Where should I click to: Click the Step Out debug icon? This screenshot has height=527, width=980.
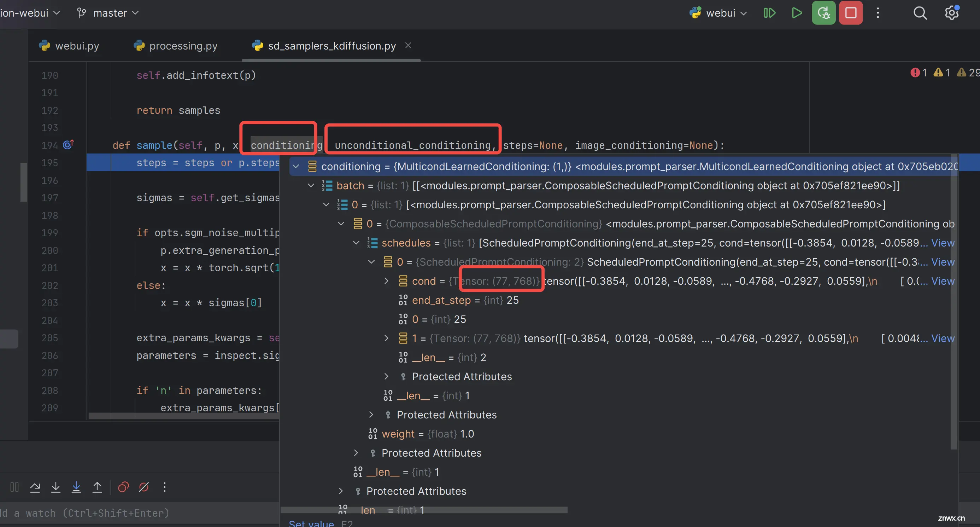(97, 487)
